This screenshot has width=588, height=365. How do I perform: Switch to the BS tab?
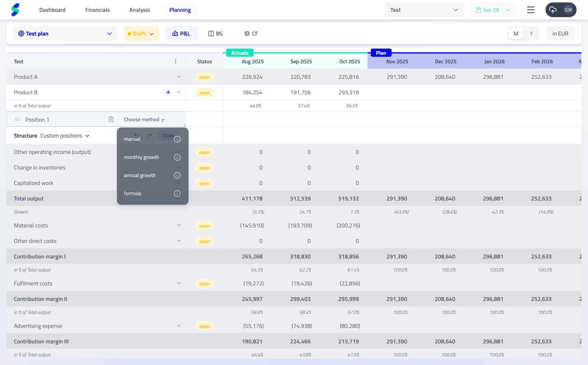pos(215,33)
